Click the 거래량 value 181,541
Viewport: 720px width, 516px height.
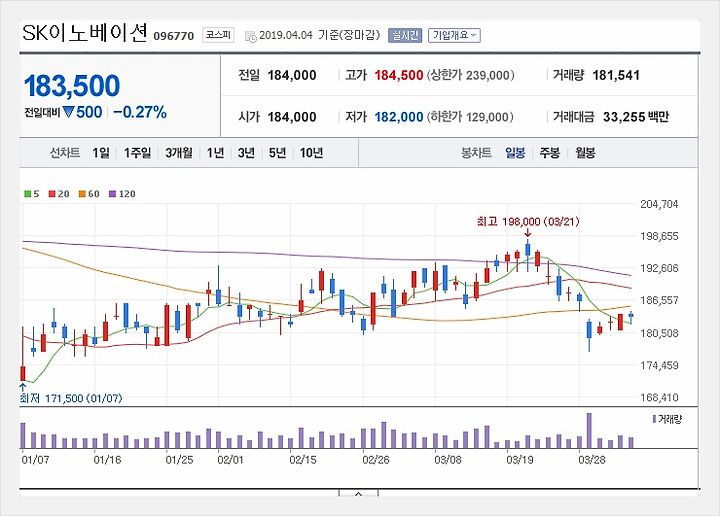click(616, 75)
